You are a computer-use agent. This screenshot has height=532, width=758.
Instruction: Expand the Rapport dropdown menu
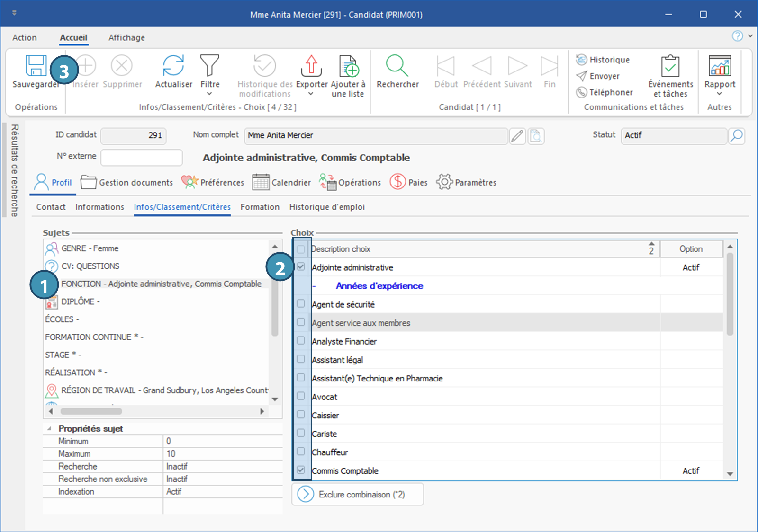point(719,94)
